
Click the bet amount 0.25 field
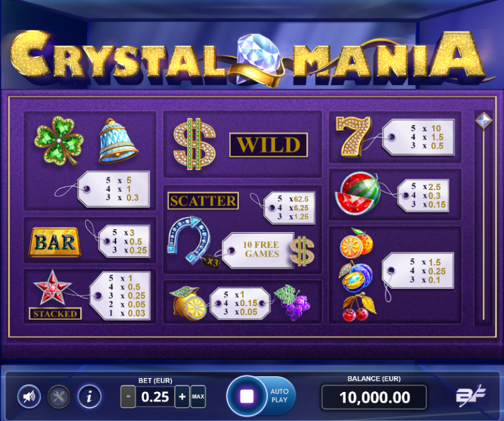[x=155, y=396]
